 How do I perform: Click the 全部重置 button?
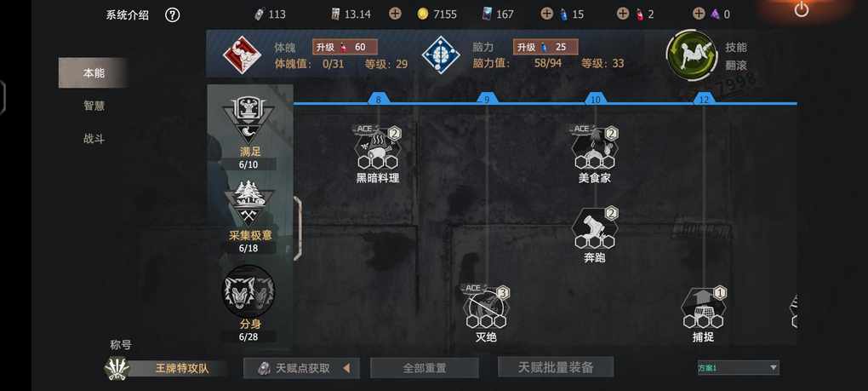click(x=424, y=368)
